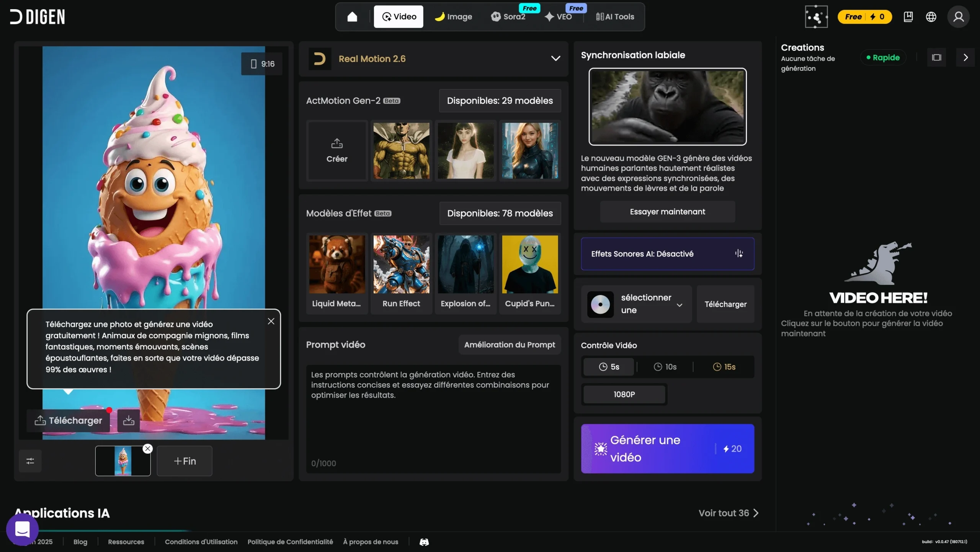Select the Run Effect model thumbnail
980x552 pixels.
pos(401,264)
